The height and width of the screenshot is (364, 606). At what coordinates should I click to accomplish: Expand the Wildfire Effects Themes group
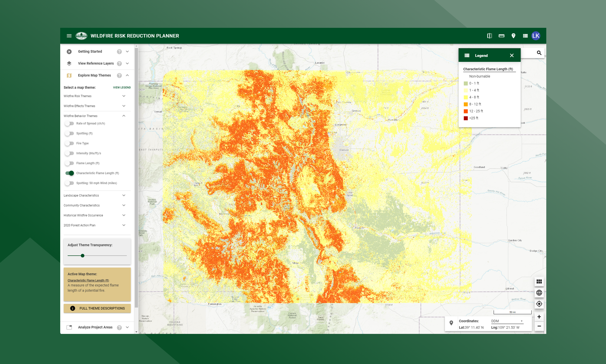(124, 106)
